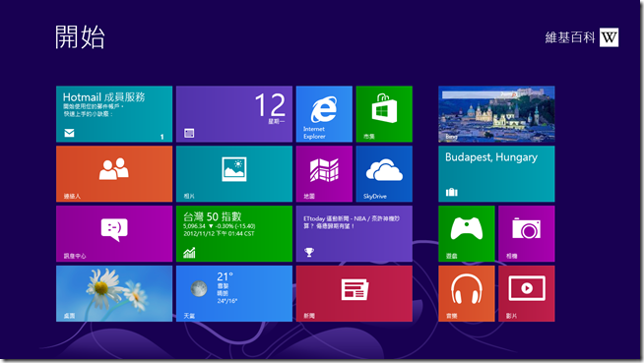Open the Video play tile

point(527,294)
